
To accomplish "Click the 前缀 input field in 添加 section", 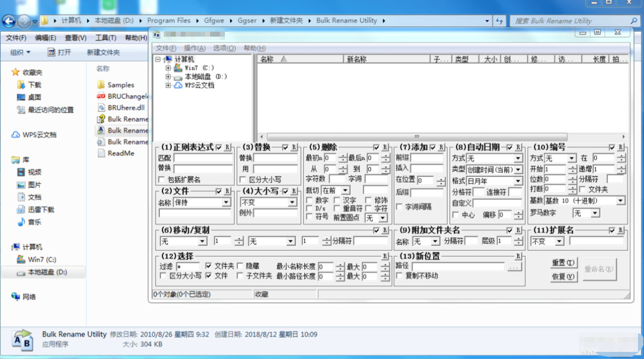I will pyautogui.click(x=427, y=158).
